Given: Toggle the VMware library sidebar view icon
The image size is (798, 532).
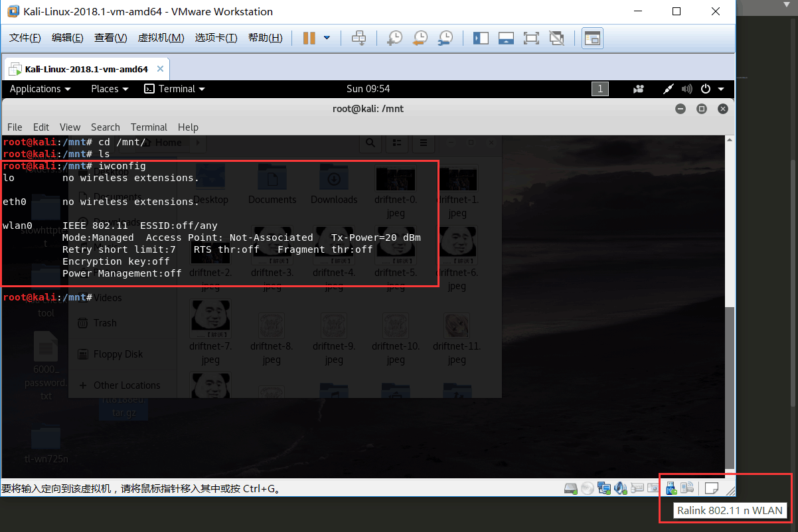Looking at the screenshot, I should [481, 38].
